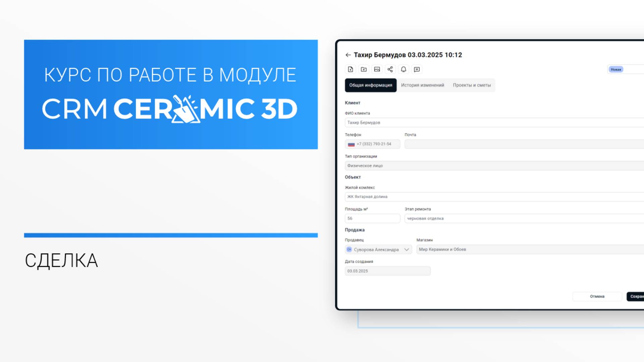
Task: Open the Этап ремонта черновая отделка field
Action: tap(524, 219)
